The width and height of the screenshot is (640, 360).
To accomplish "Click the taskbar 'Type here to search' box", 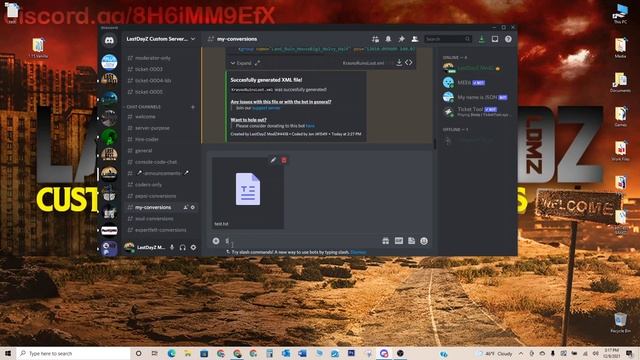I will click(x=73, y=353).
